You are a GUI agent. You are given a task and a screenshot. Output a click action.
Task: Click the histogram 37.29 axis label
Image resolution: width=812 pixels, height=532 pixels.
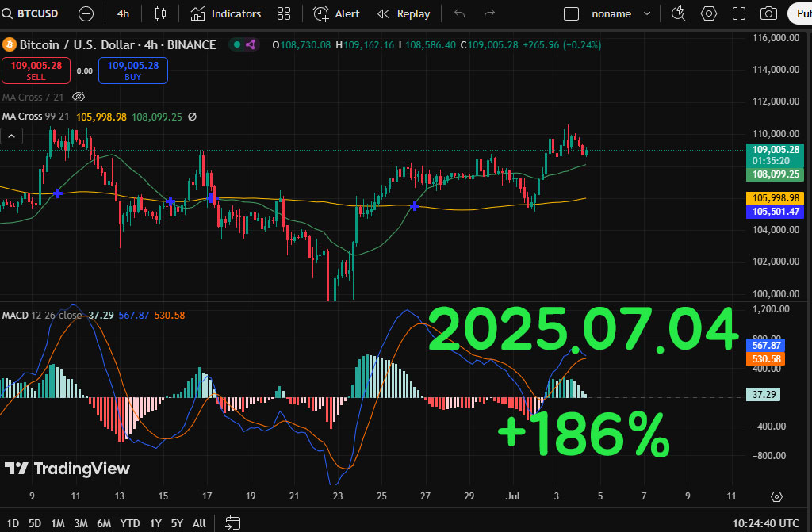pyautogui.click(x=764, y=395)
